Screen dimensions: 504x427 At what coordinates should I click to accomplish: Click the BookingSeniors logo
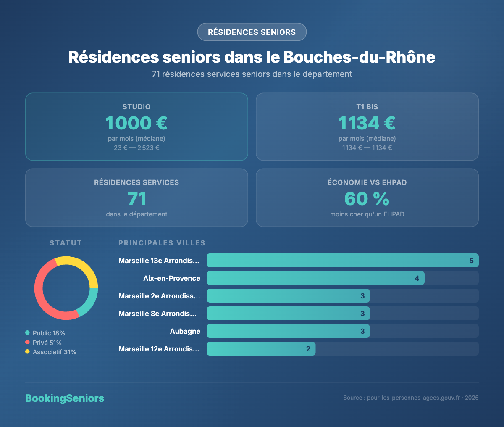pos(65,398)
